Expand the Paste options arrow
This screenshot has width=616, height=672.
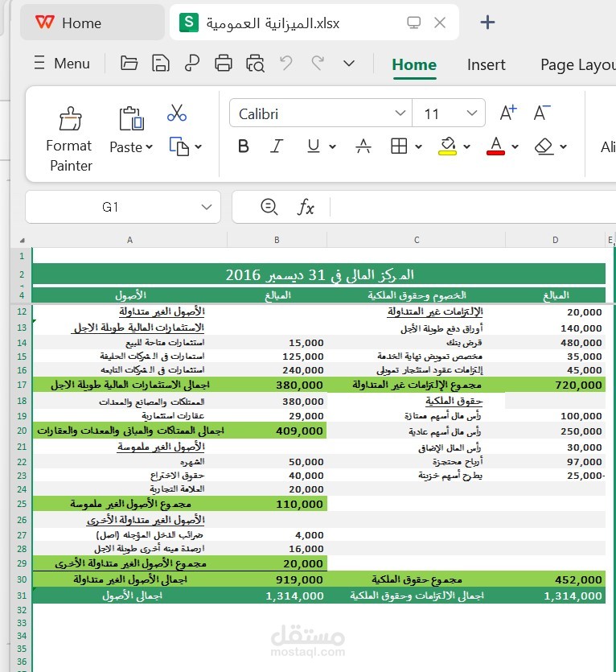coord(149,147)
